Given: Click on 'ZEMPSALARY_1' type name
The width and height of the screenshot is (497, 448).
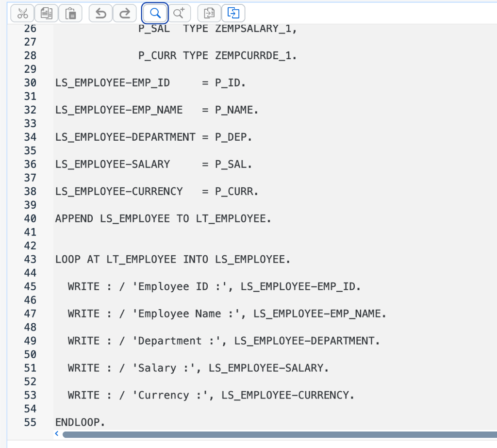Looking at the screenshot, I should click(253, 29).
